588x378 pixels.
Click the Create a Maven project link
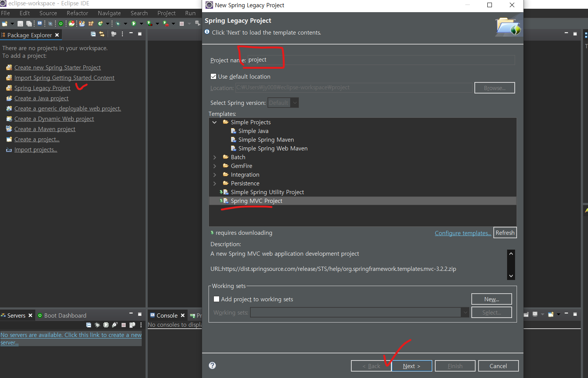point(45,129)
